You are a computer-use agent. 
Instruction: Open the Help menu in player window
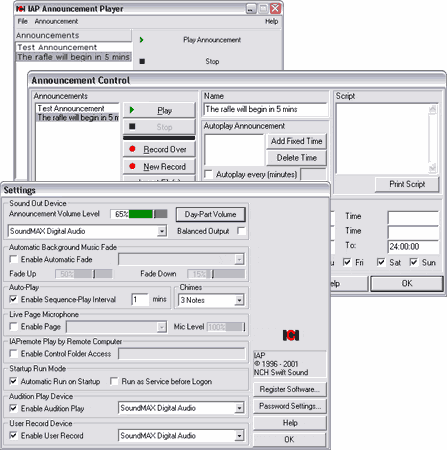(271, 21)
